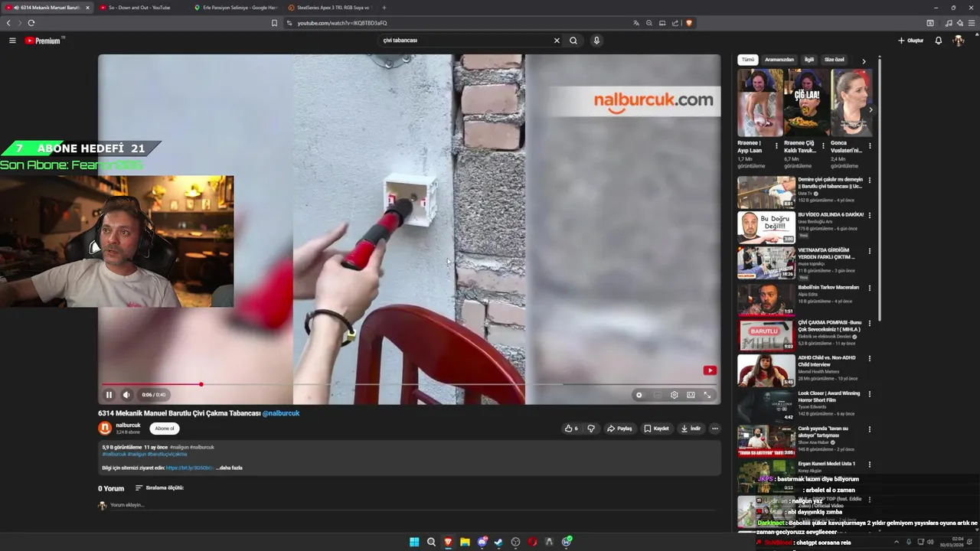Open Babolin'in Tarkov Maceraları video

pos(828,287)
